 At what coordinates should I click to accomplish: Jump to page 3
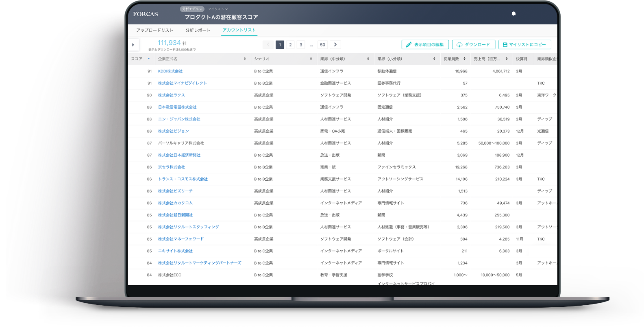(x=301, y=45)
